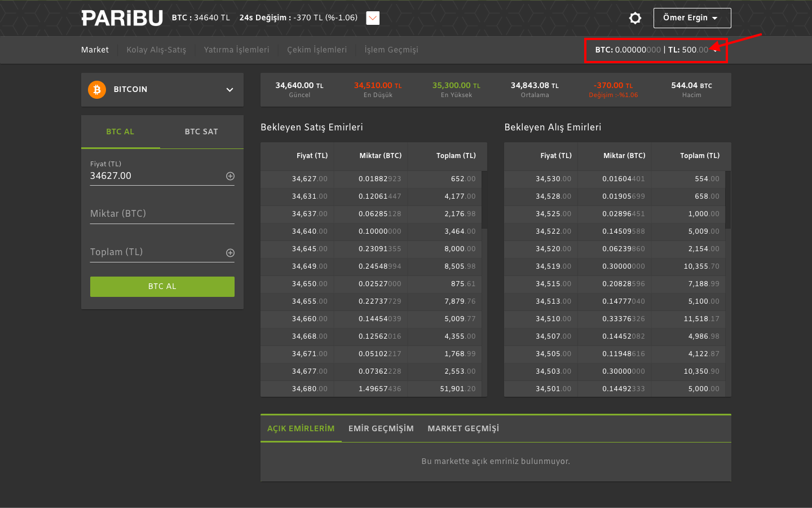Image resolution: width=812 pixels, height=508 pixels.
Task: Switch to the BTC SAT tab
Action: click(x=201, y=132)
